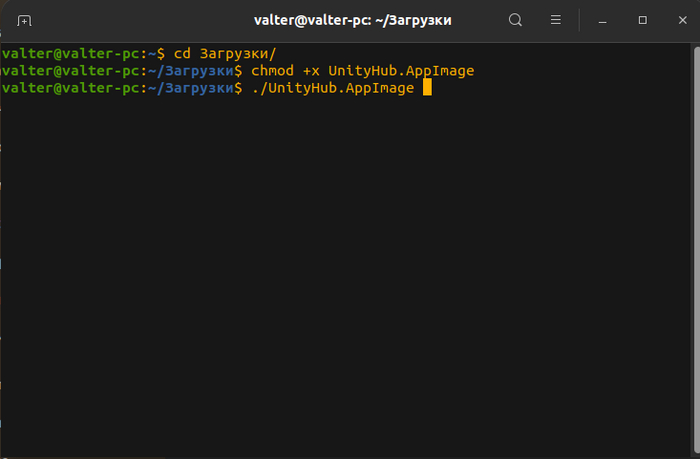
Task: Open the hamburger menu in title bar
Action: tap(556, 20)
